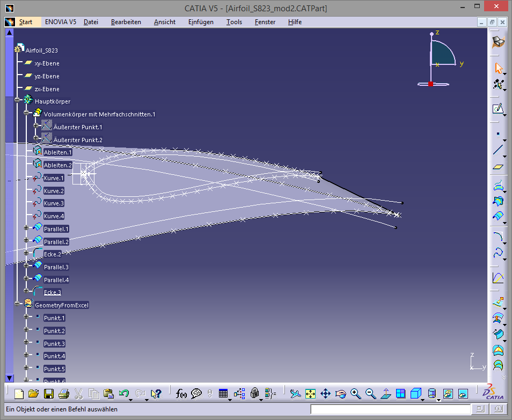Click the Fly mode airplane icon

tap(295, 394)
